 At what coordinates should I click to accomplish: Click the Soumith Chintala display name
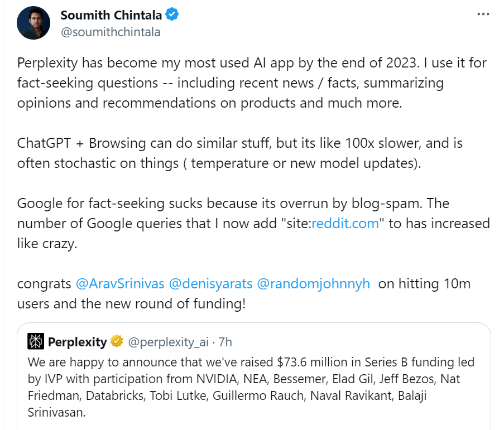[111, 15]
